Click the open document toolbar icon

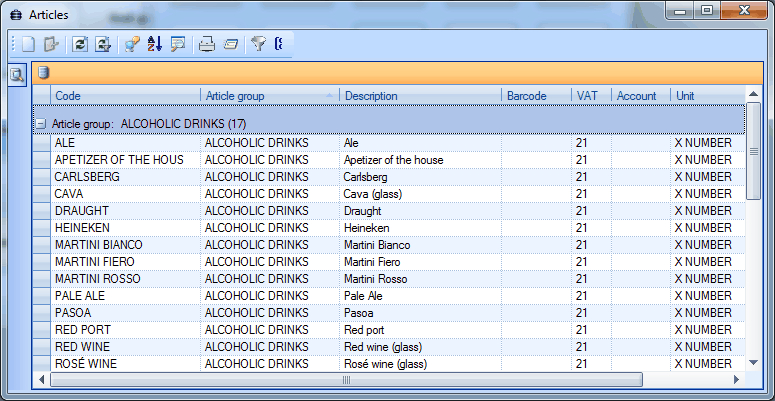coord(51,44)
